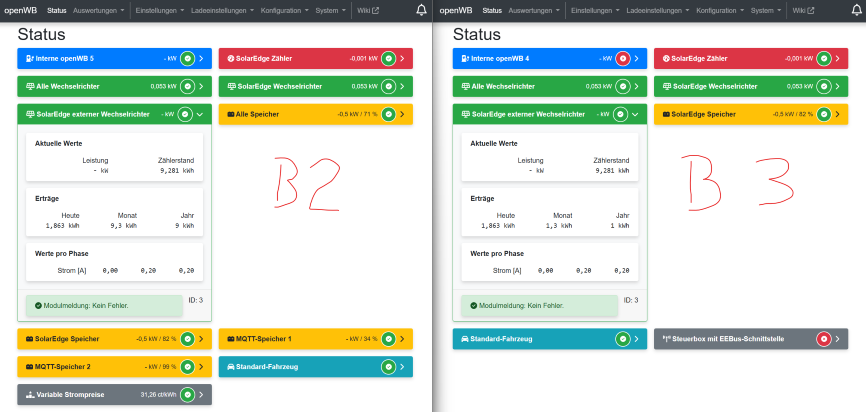Click charging station icon on Interne openWB 4
Image resolution: width=866 pixels, height=412 pixels.
coord(465,59)
